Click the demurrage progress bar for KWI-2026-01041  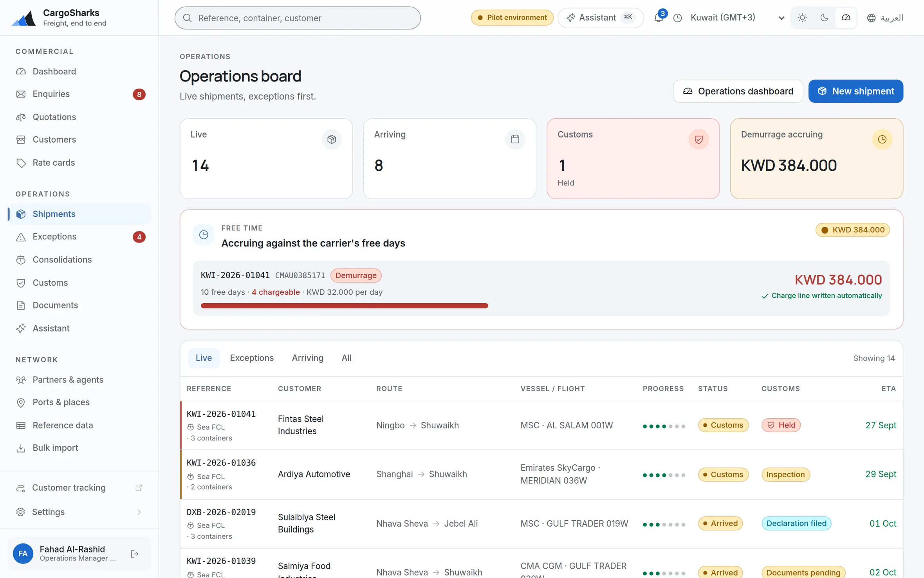tap(345, 306)
